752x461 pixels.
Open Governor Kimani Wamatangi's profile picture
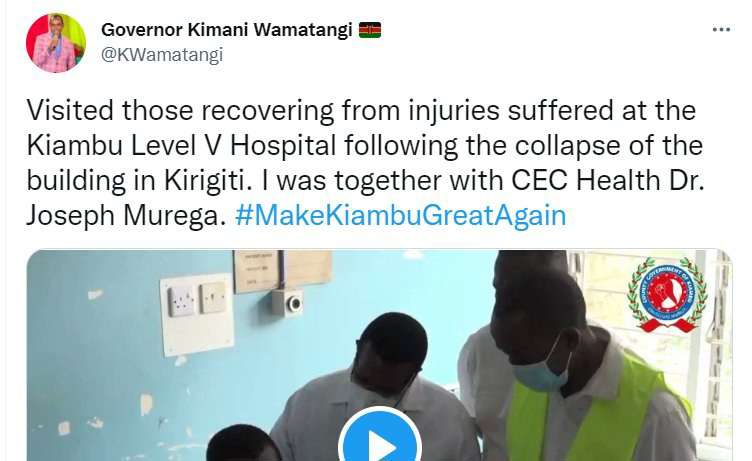pyautogui.click(x=56, y=43)
